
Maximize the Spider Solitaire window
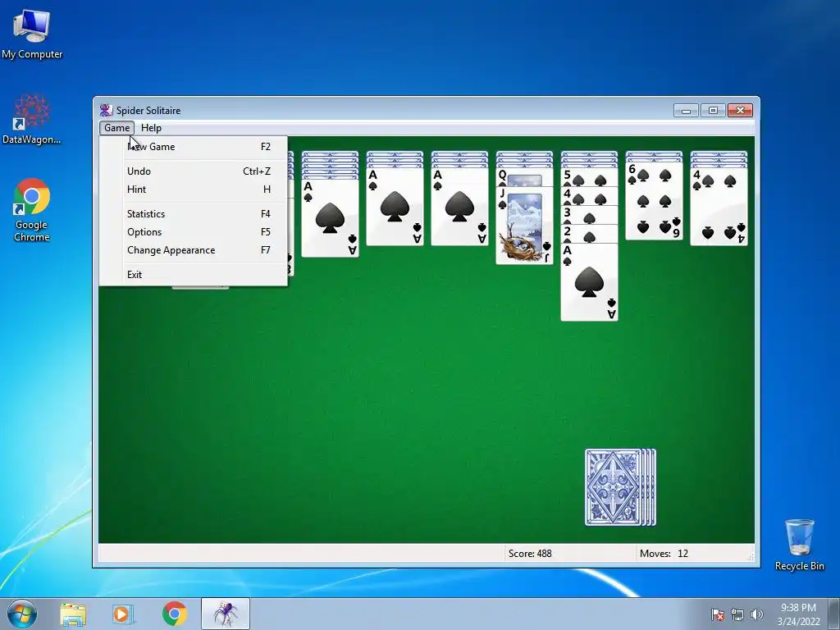713,111
